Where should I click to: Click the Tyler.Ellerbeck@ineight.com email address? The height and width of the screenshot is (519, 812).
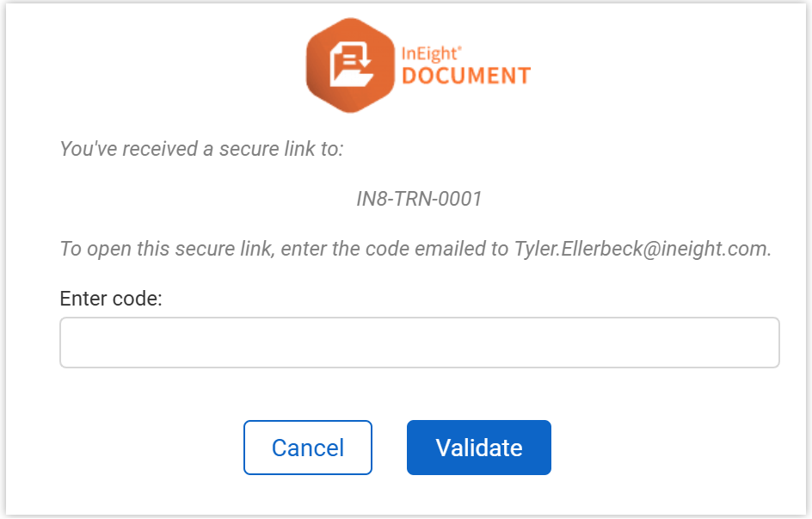tap(643, 249)
